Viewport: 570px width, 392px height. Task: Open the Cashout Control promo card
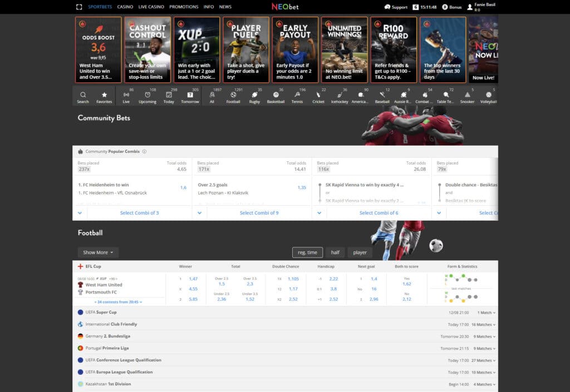pyautogui.click(x=148, y=49)
